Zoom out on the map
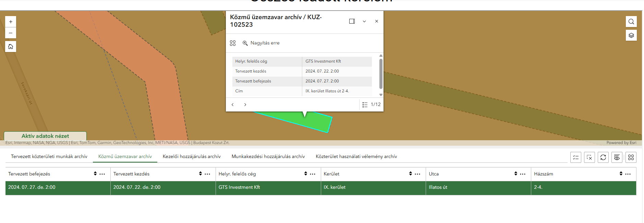The width and height of the screenshot is (644, 223). pos(11,33)
